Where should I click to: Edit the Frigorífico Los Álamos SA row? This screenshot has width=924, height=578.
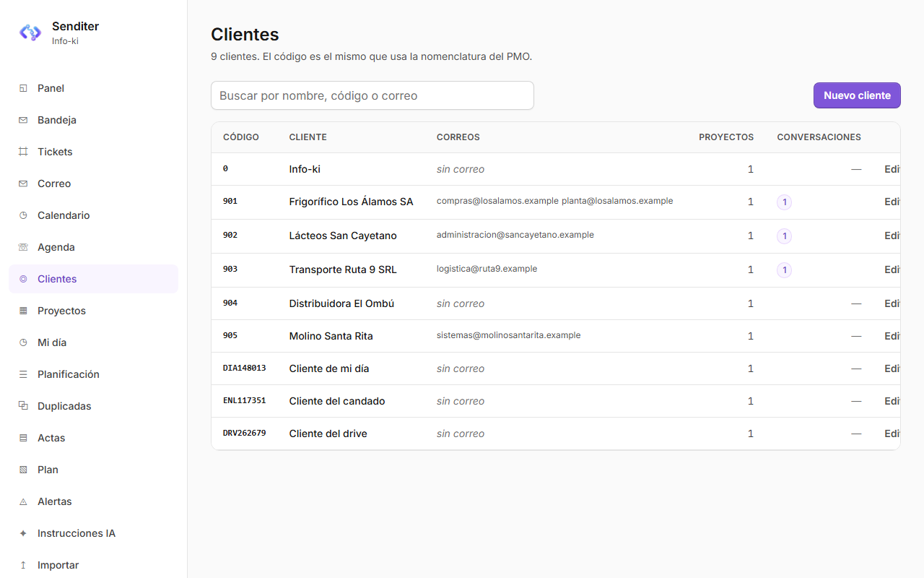(x=892, y=202)
